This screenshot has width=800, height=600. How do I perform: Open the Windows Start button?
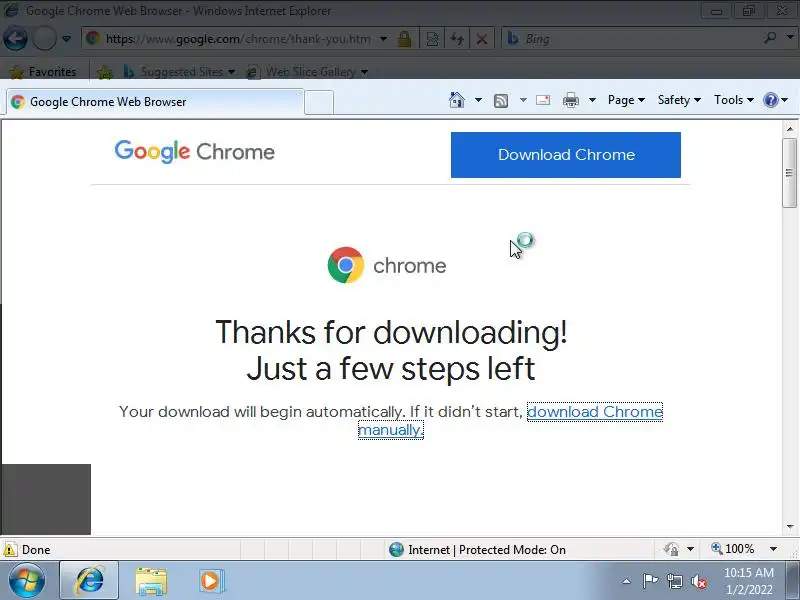(x=27, y=581)
